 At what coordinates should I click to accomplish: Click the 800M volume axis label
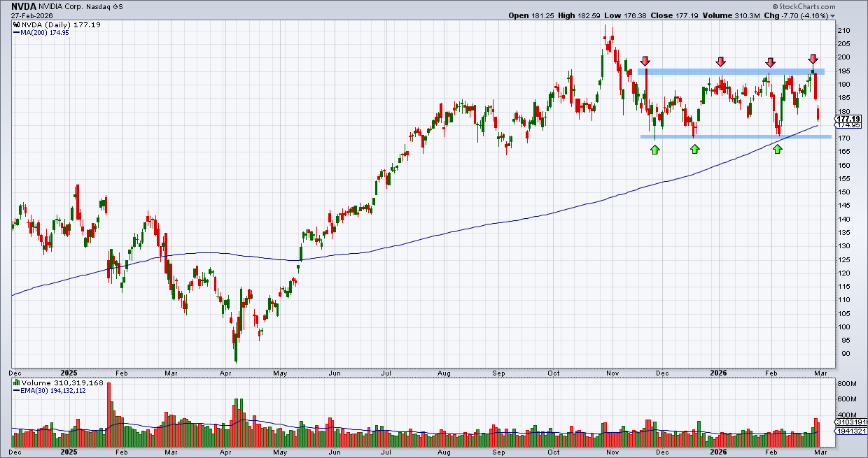point(847,384)
